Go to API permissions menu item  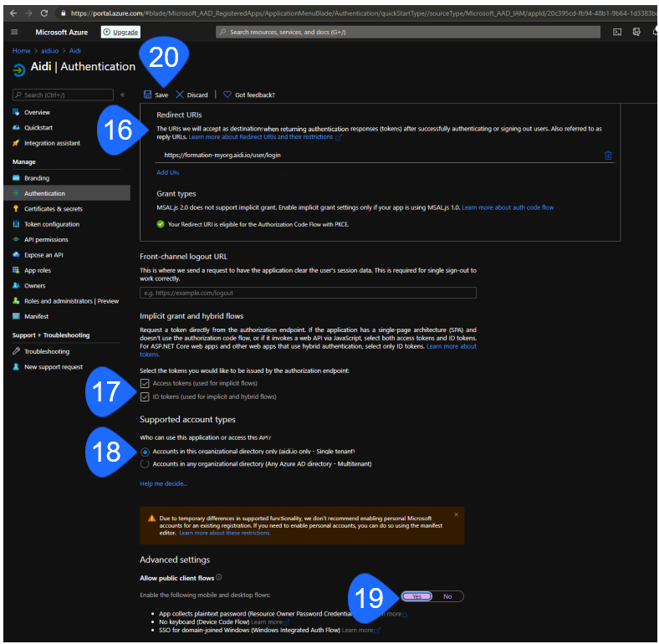coord(46,239)
